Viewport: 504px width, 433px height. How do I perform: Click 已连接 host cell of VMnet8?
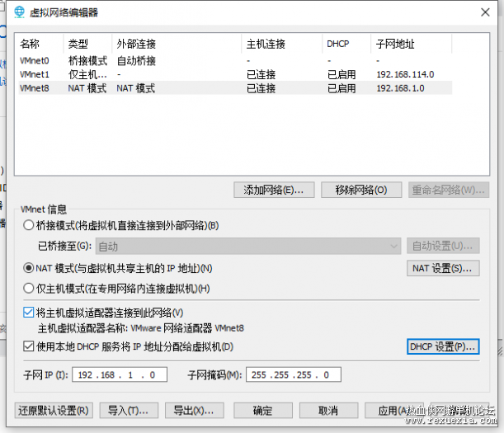coord(261,88)
